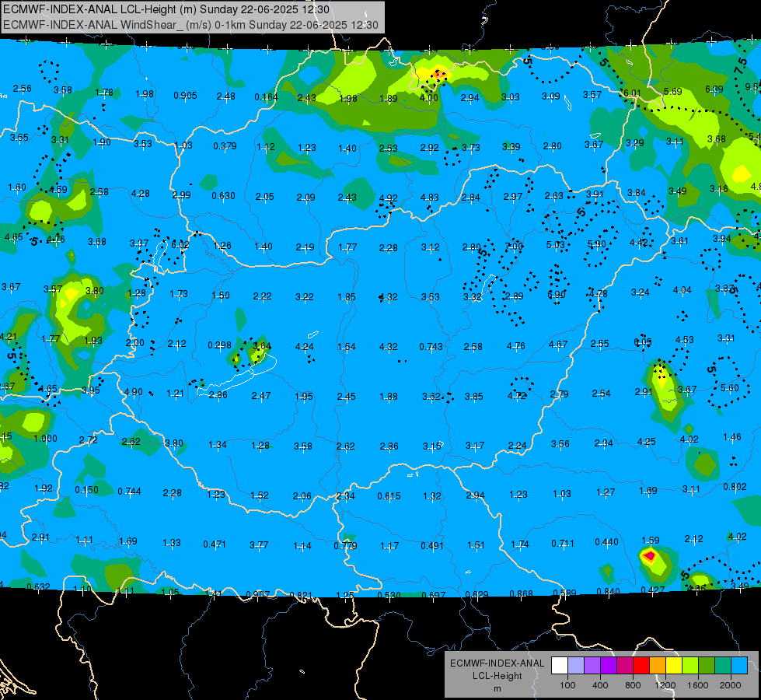This screenshot has width=761, height=700.
Task: Click the wind shear value 0.840
Action: tap(608, 591)
